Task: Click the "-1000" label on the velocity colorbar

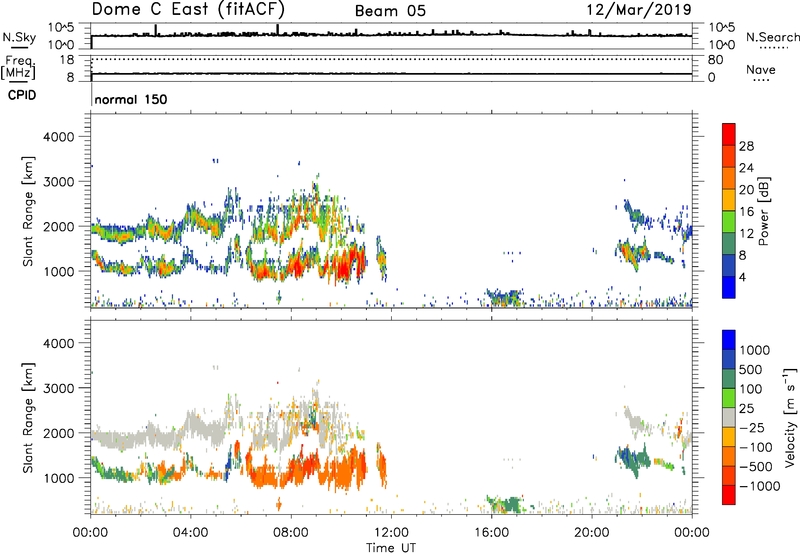Action: pyautogui.click(x=760, y=486)
